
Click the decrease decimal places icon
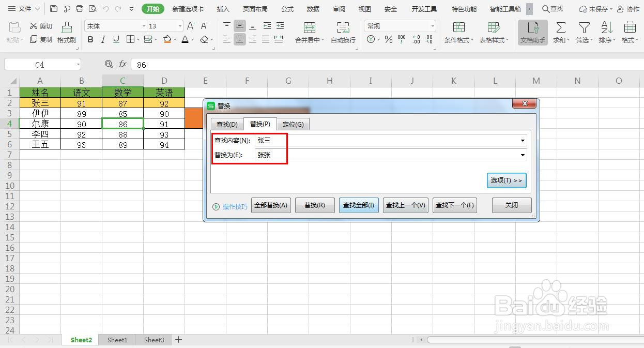pyautogui.click(x=429, y=39)
